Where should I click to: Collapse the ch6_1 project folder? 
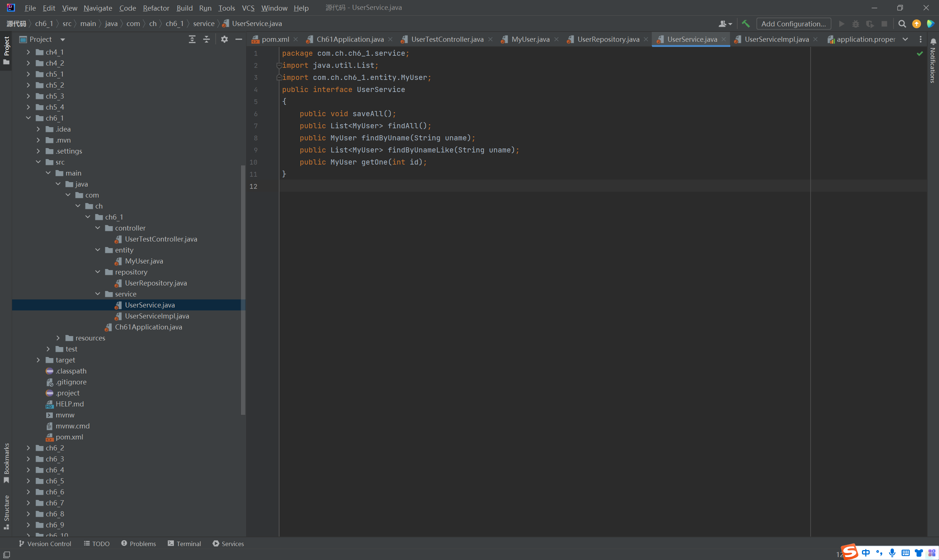[x=28, y=118]
